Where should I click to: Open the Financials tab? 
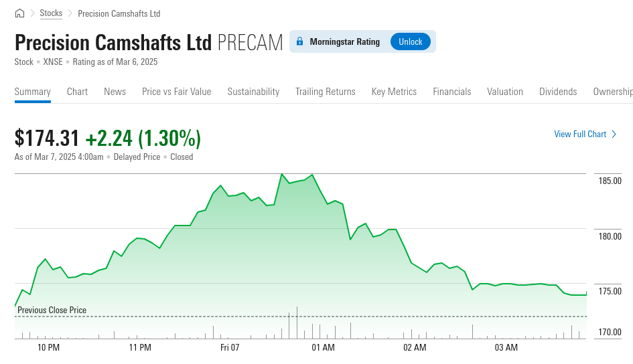coord(452,92)
